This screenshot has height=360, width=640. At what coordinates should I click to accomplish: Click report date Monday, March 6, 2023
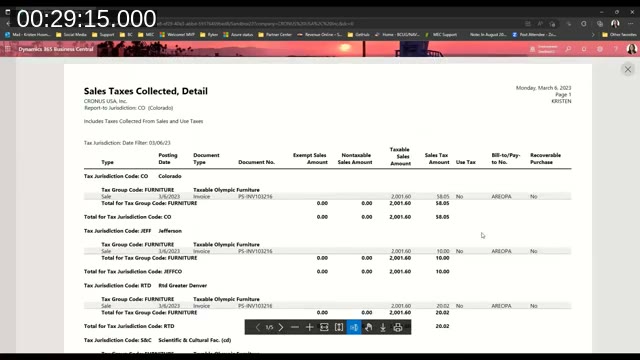543,88
